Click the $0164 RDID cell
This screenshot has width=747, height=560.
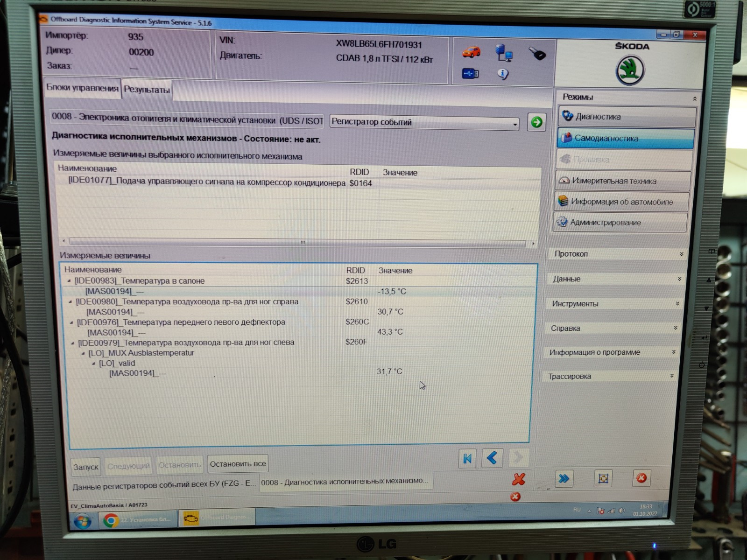click(x=361, y=183)
